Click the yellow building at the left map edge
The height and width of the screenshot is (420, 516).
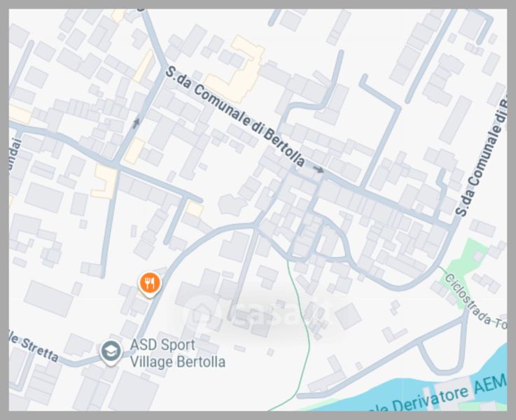(x=20, y=114)
